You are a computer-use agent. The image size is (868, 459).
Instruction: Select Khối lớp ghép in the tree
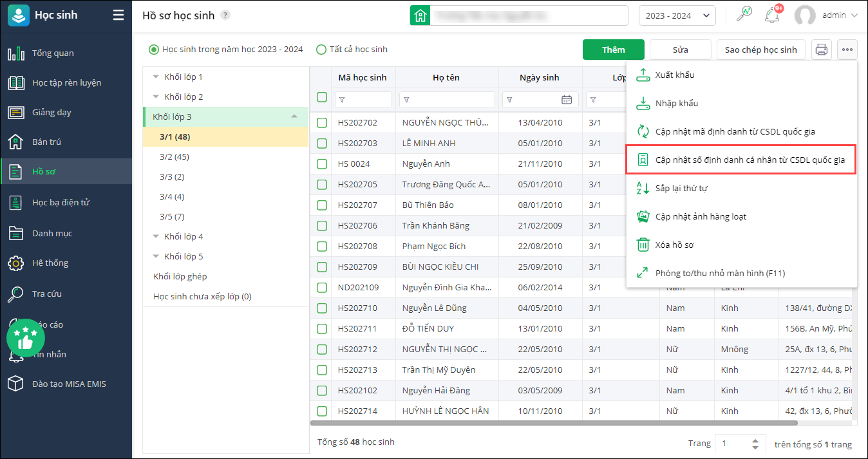[x=226, y=276]
